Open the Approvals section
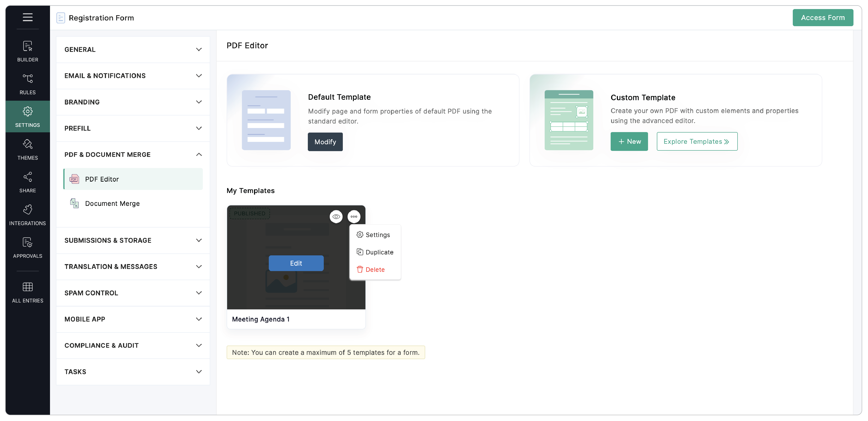Viewport: 868px width, 421px height. [28, 248]
